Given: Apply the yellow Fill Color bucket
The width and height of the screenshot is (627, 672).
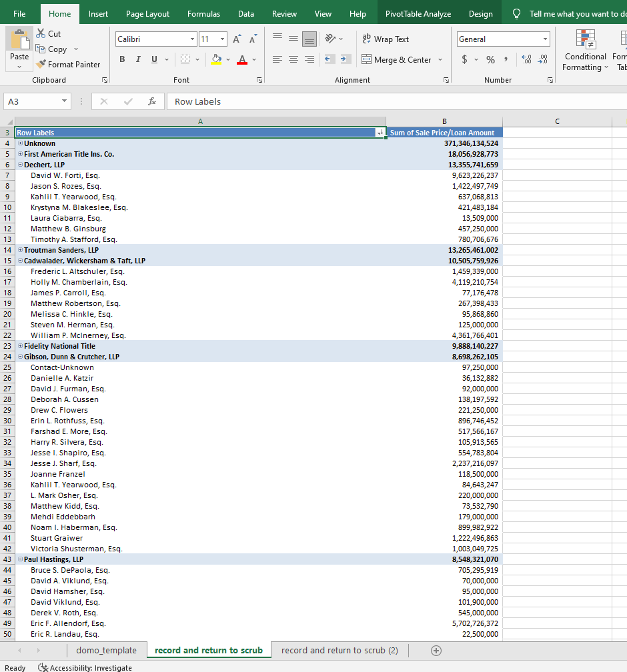Looking at the screenshot, I should click(217, 59).
